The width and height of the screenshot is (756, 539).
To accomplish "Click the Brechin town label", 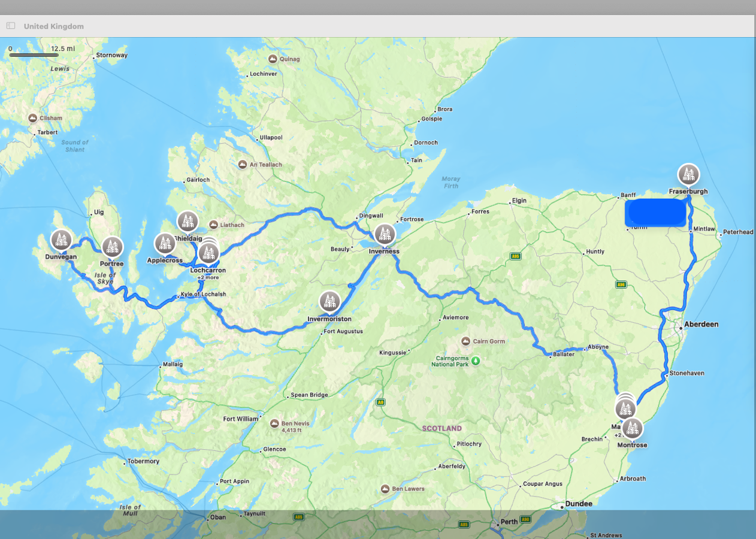I will [x=592, y=440].
